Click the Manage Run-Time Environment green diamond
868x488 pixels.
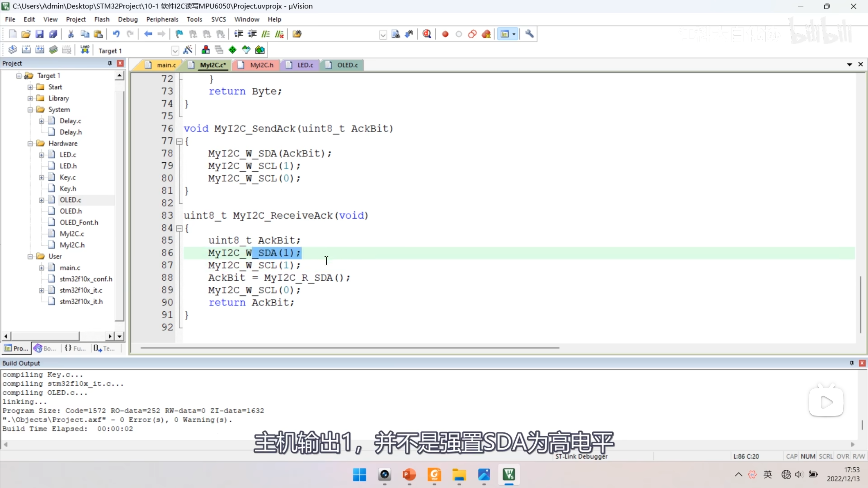pyautogui.click(x=233, y=50)
